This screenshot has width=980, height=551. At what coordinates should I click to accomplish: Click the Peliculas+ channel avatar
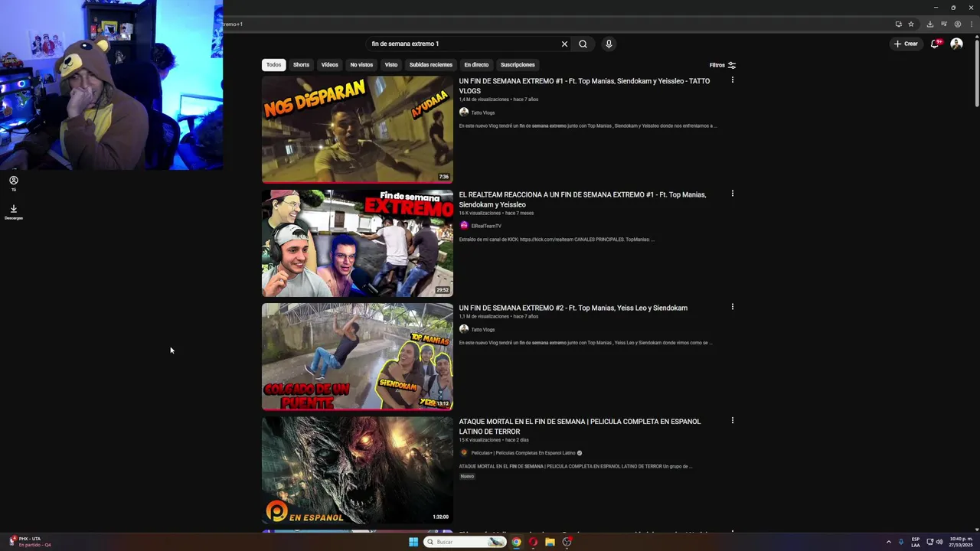pyautogui.click(x=463, y=452)
